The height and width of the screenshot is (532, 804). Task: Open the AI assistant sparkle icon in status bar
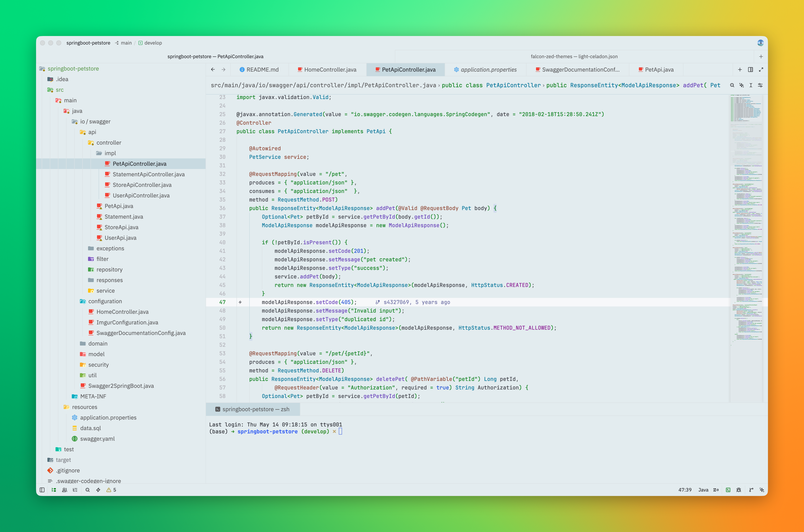tap(762, 490)
